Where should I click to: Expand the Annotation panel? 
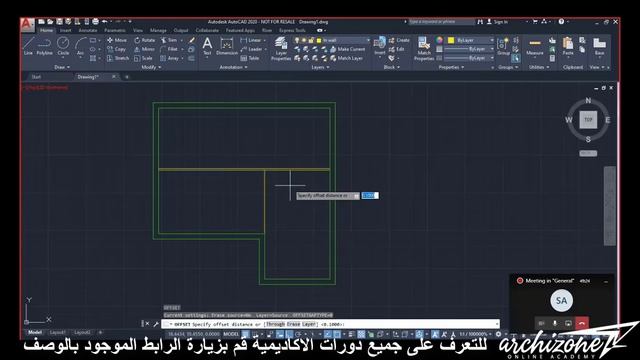point(233,67)
